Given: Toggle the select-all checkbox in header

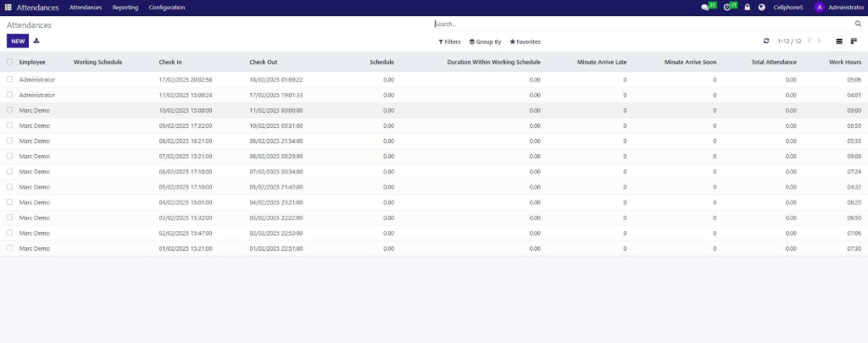Looking at the screenshot, I should pyautogui.click(x=10, y=62).
